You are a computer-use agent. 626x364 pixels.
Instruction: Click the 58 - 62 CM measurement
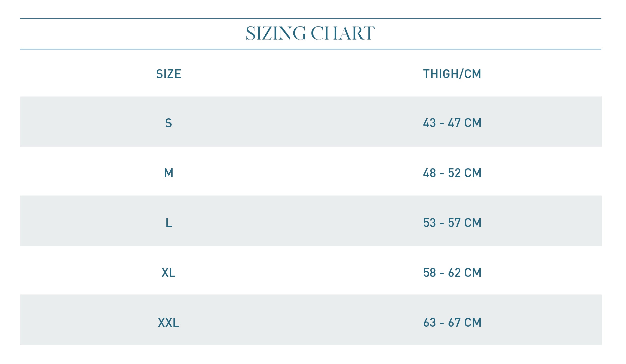coord(452,273)
